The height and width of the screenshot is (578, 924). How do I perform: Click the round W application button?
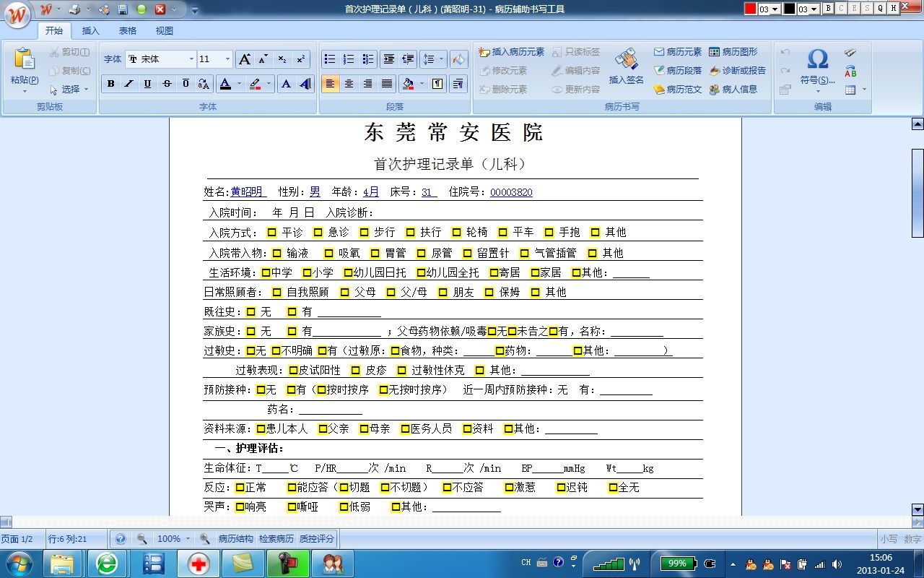(17, 14)
